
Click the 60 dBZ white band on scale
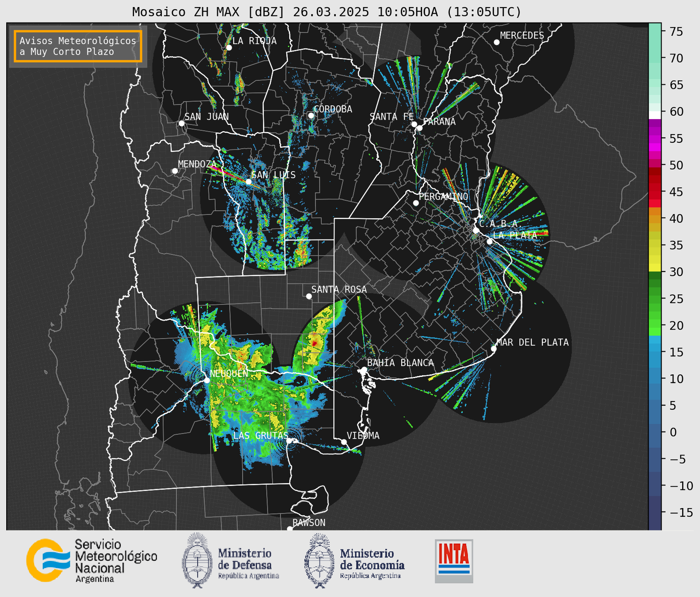(x=654, y=115)
